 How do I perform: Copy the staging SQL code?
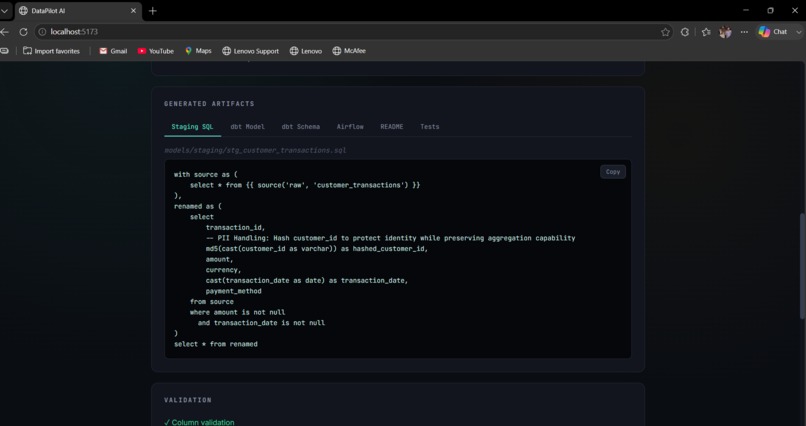tap(613, 172)
